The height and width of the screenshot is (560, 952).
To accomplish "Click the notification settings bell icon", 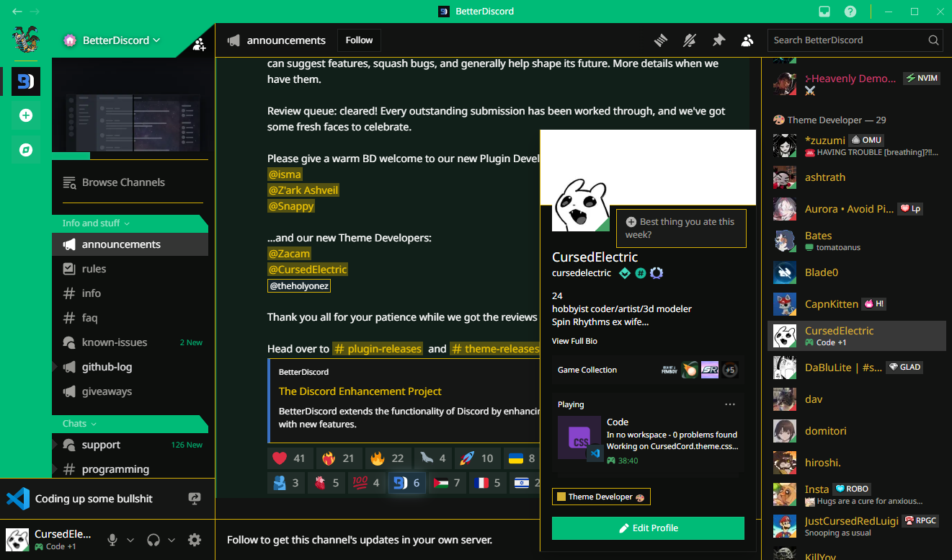I will click(x=690, y=40).
